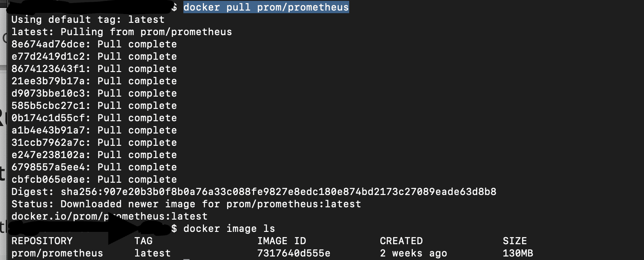644x260 pixels.
Task: Click the '2 weeks ago' created value
Action: pos(414,253)
